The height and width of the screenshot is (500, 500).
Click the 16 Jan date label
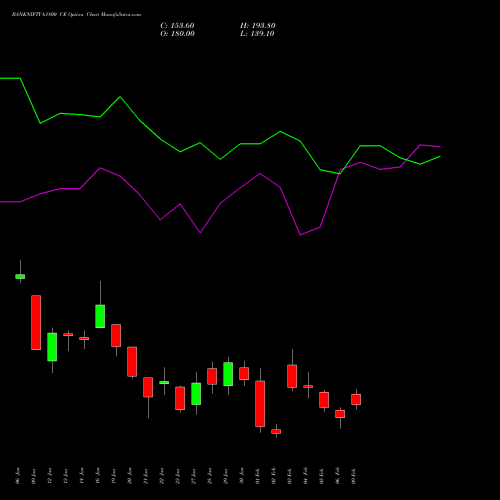click(98, 476)
